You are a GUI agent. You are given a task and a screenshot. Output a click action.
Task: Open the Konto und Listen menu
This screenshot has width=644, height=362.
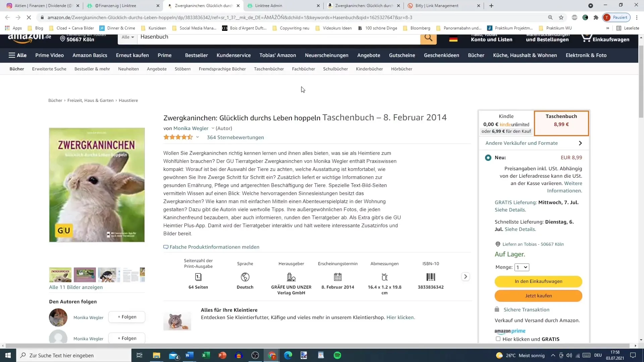tap(491, 39)
